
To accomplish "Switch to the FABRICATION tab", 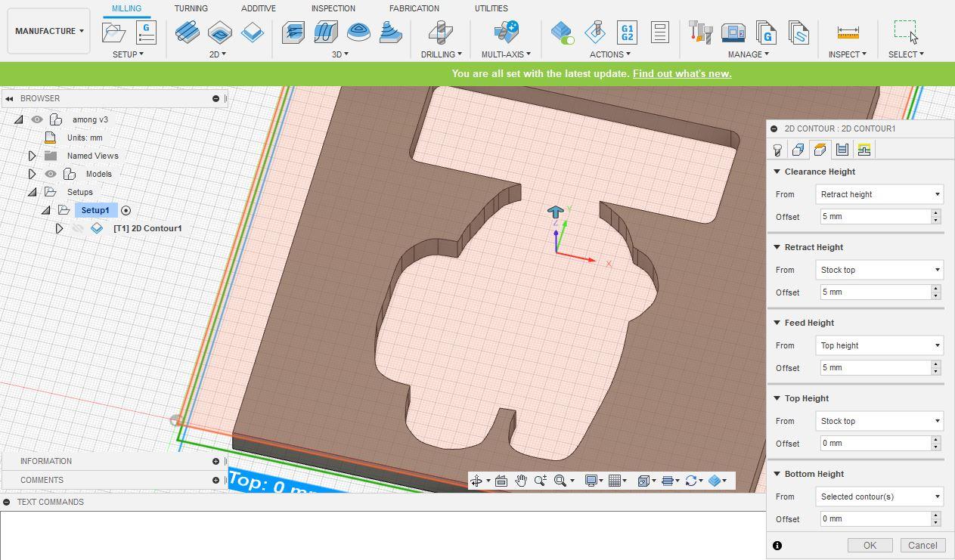I will tap(414, 8).
